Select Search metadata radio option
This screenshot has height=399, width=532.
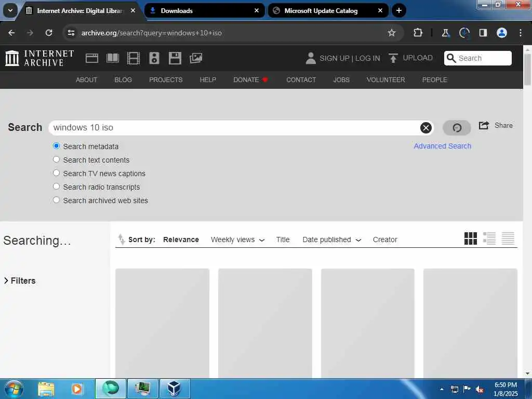[x=56, y=146]
